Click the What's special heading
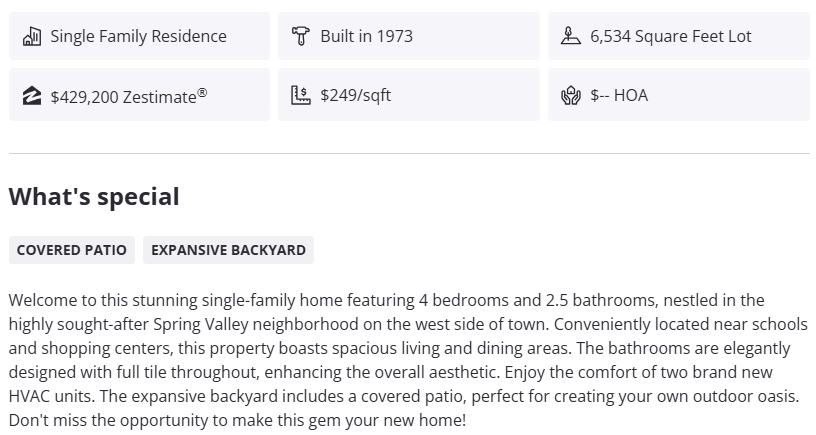Screen dimensions: 816x435 [94, 197]
